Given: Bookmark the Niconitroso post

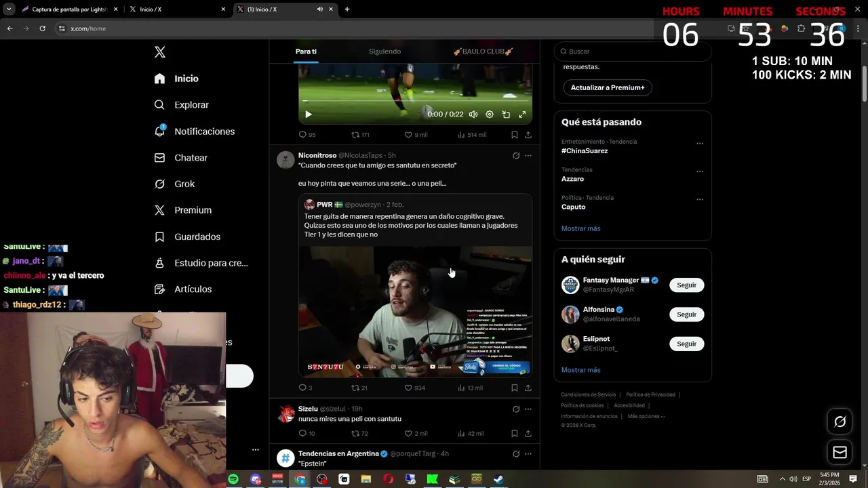Looking at the screenshot, I should [515, 388].
